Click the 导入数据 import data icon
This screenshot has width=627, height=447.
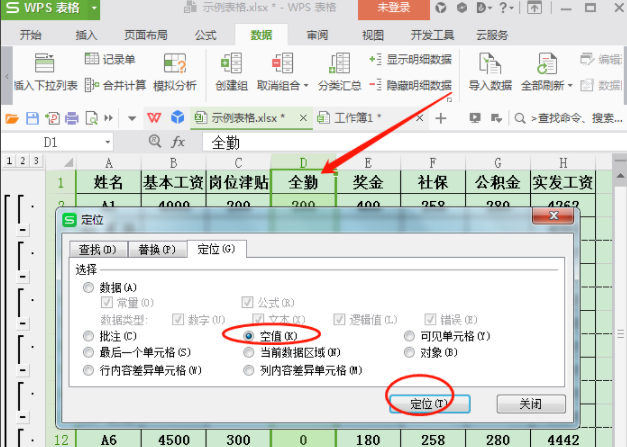click(489, 65)
